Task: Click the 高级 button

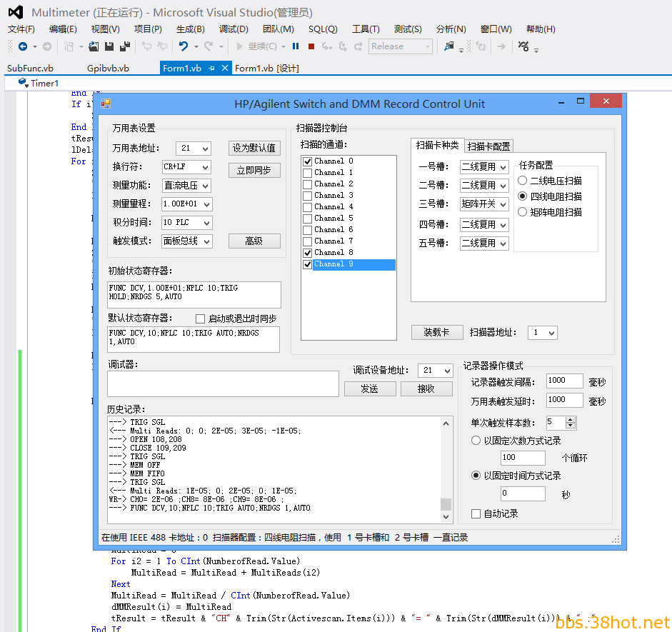Action: click(x=254, y=241)
